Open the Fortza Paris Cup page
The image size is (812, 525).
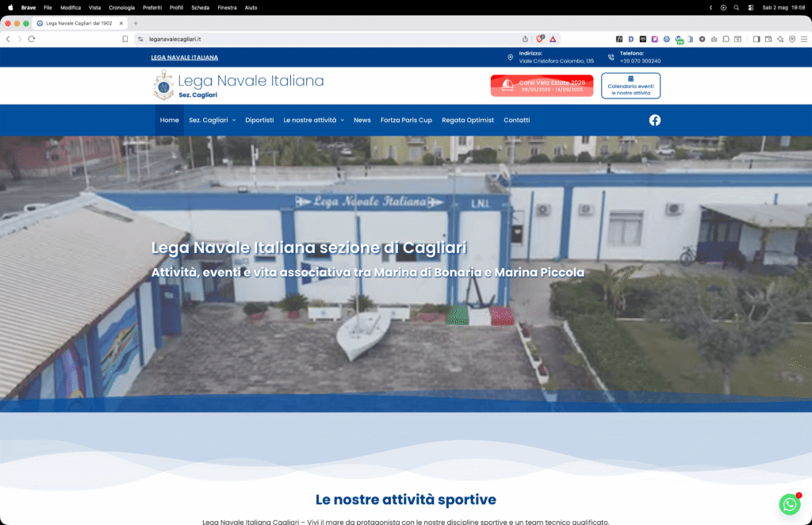point(406,120)
